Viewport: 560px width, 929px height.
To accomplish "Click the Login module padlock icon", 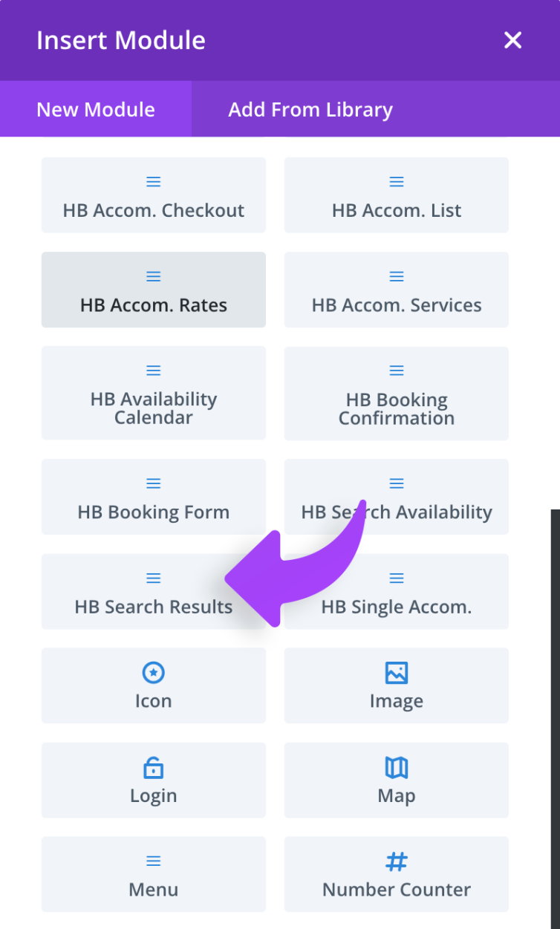I will click(x=153, y=766).
